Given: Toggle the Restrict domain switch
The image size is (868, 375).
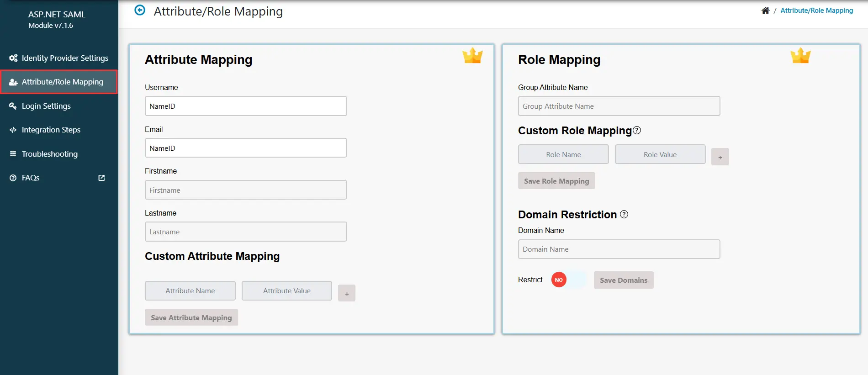Looking at the screenshot, I should pos(568,280).
